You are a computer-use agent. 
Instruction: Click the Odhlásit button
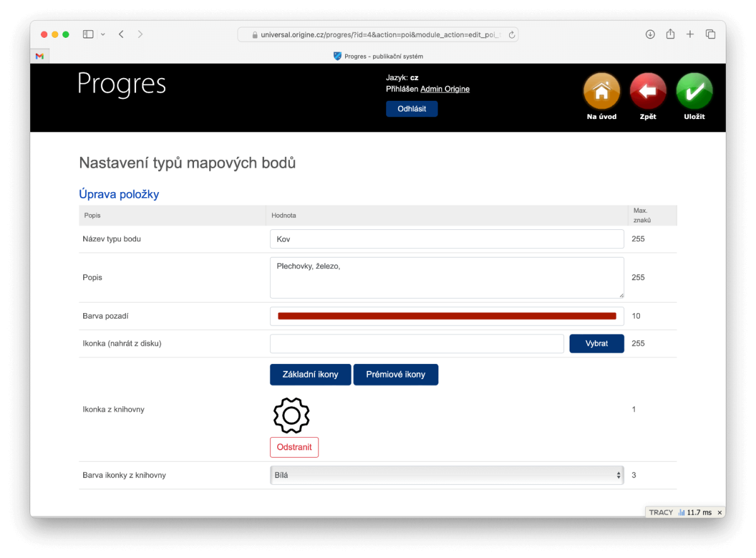(x=411, y=109)
